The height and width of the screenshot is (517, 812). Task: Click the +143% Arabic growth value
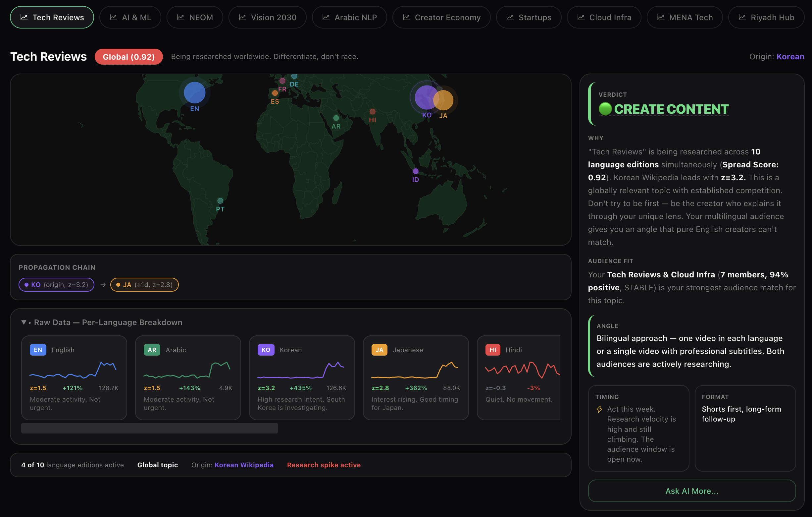pos(189,388)
